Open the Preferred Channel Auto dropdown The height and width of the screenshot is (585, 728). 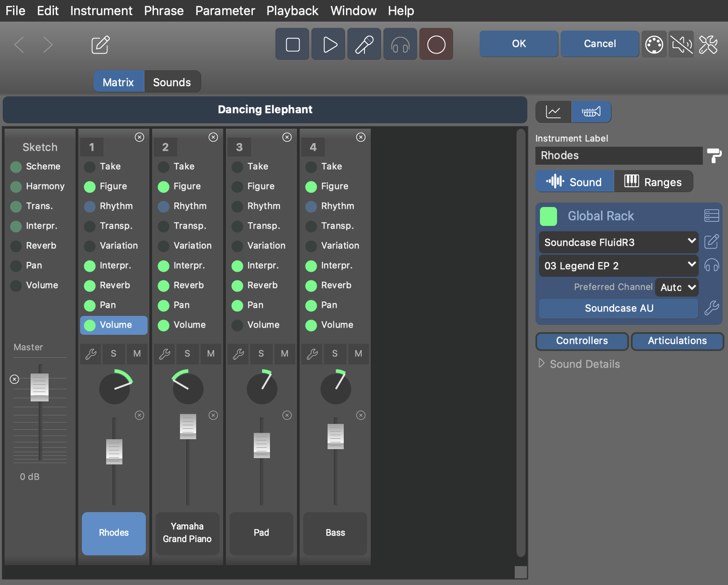(x=677, y=287)
